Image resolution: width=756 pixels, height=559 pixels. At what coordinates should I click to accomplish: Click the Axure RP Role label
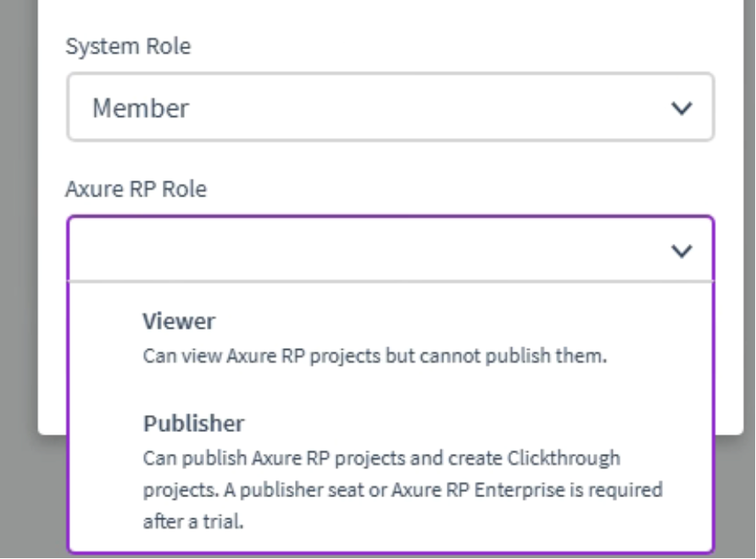136,189
